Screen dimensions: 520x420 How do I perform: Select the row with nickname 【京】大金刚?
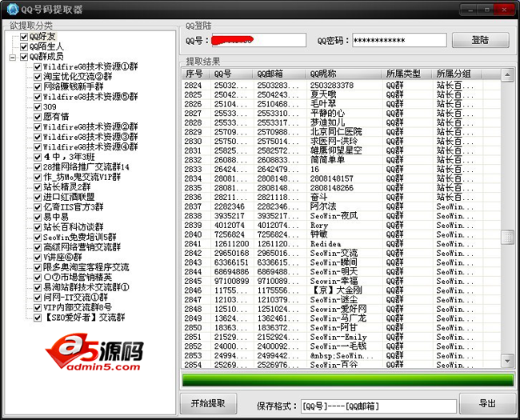point(342,290)
